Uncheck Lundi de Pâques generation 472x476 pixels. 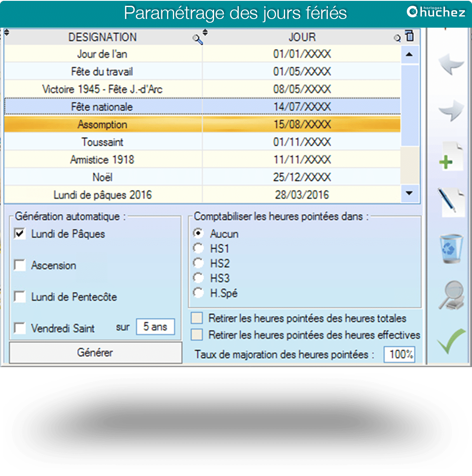coord(20,233)
